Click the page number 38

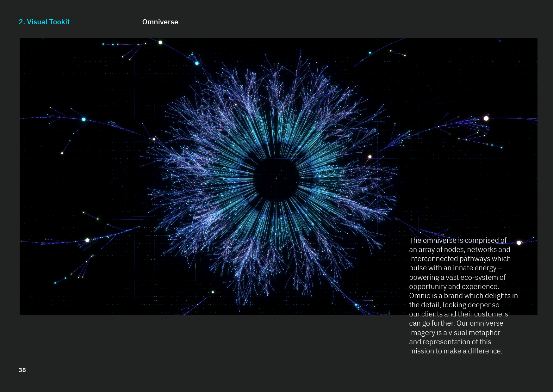click(x=22, y=370)
